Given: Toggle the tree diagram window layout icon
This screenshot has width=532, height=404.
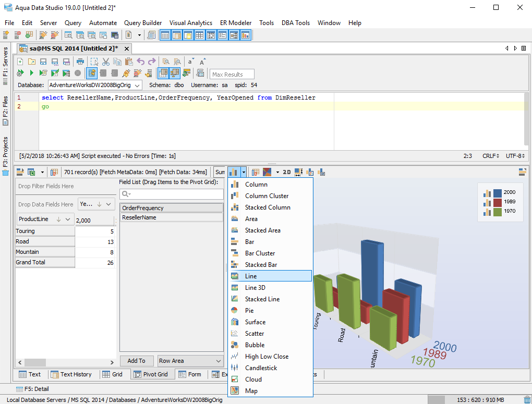Looking at the screenshot, I should point(234,35).
